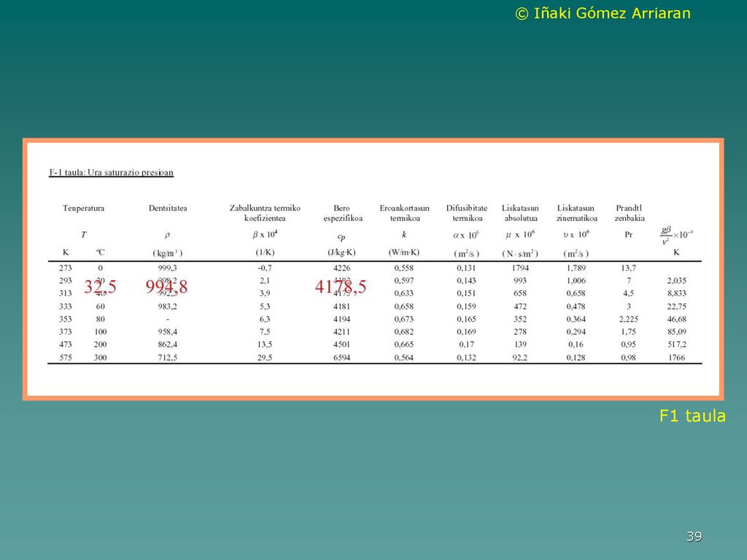Click expansion coefficient value 13,5
The width and height of the screenshot is (747, 560).
(265, 344)
